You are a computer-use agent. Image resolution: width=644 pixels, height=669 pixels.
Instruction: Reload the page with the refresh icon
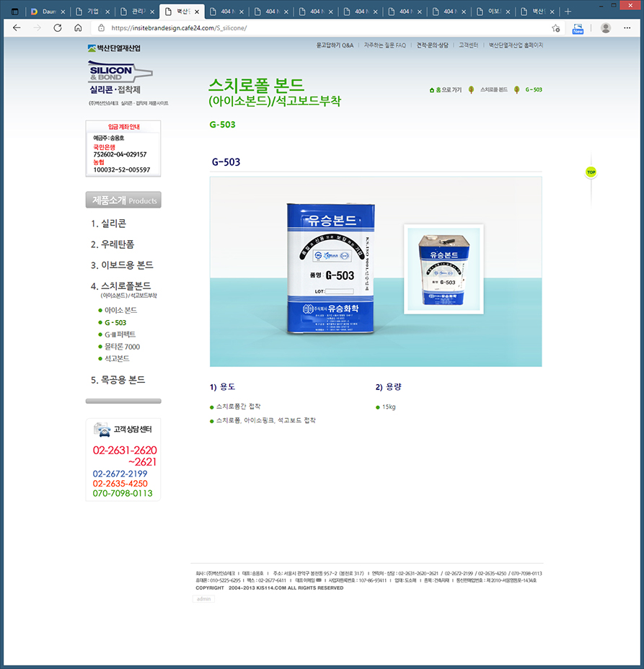coord(57,28)
